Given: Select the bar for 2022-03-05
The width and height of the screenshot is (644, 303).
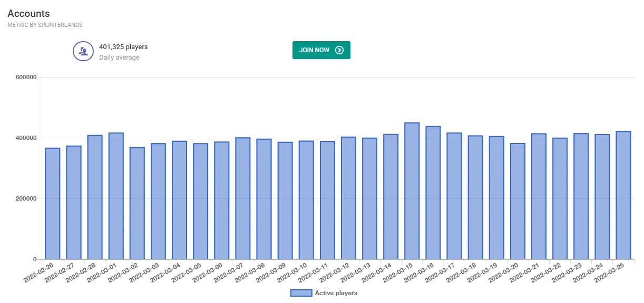Looking at the screenshot, I should click(x=200, y=202).
